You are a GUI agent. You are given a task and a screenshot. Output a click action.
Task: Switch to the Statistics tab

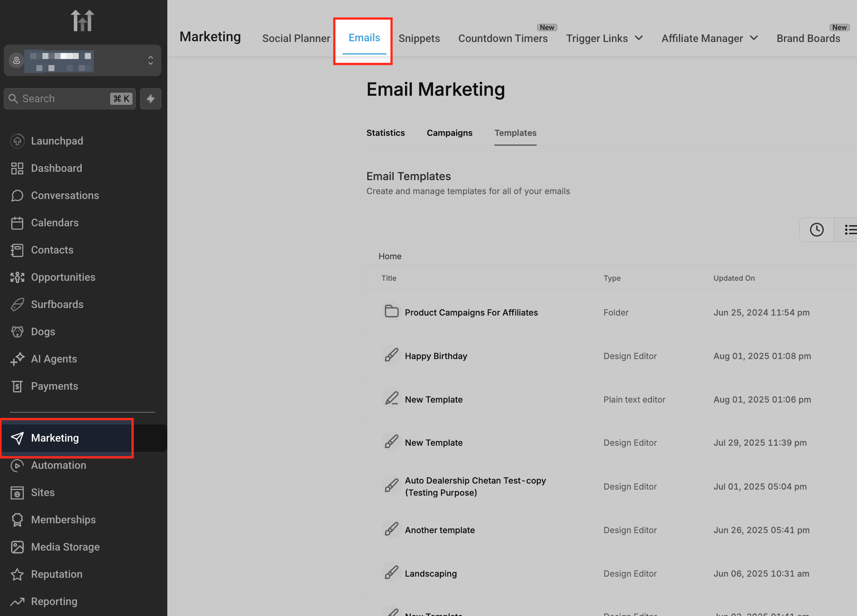click(385, 133)
